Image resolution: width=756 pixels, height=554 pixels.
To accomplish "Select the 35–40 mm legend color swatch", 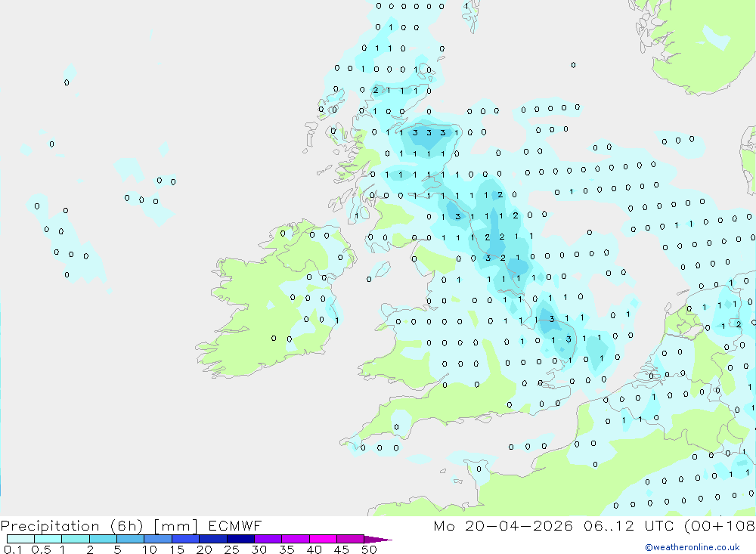I will (296, 539).
